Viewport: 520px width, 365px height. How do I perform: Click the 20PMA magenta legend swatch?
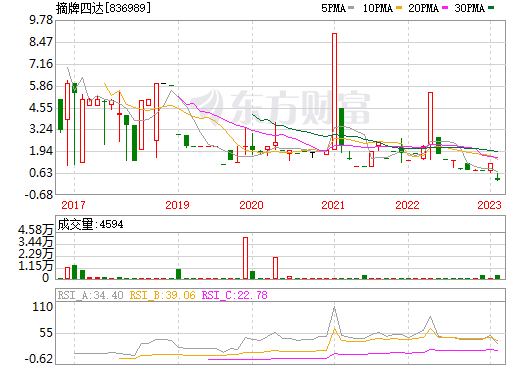click(x=445, y=8)
